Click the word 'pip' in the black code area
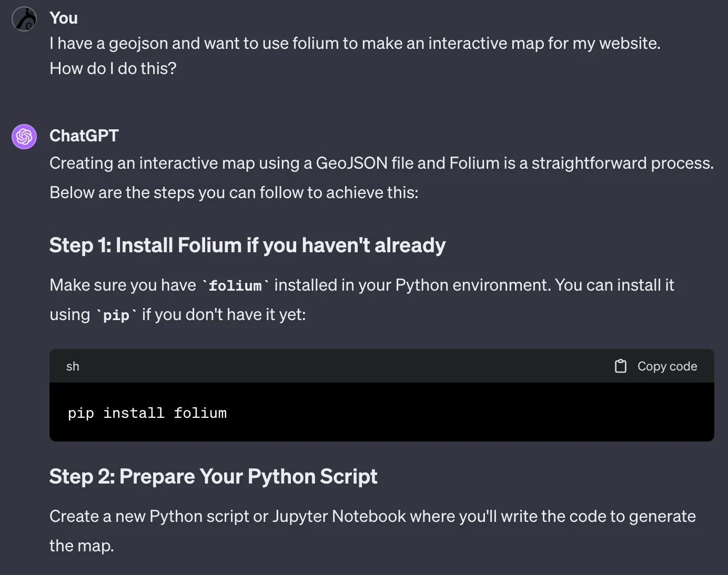 (x=80, y=413)
